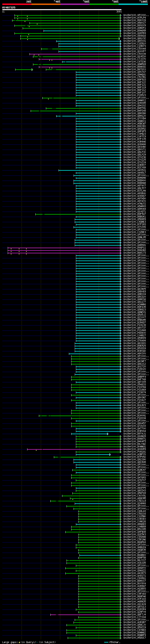Viewport: 150px width, 644px height.
Task: Click purple hit UniRef100_Q6FTJ4
Action: tap(135, 614)
